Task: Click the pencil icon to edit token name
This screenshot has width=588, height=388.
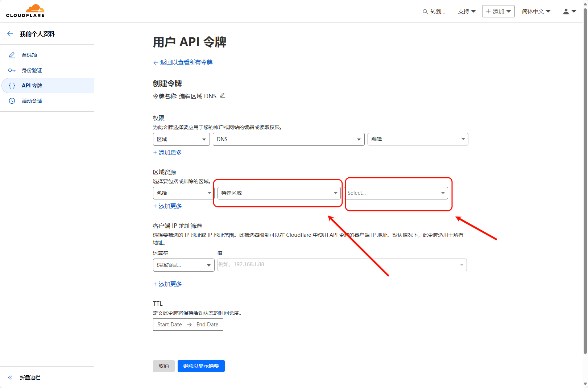Action: (x=223, y=96)
